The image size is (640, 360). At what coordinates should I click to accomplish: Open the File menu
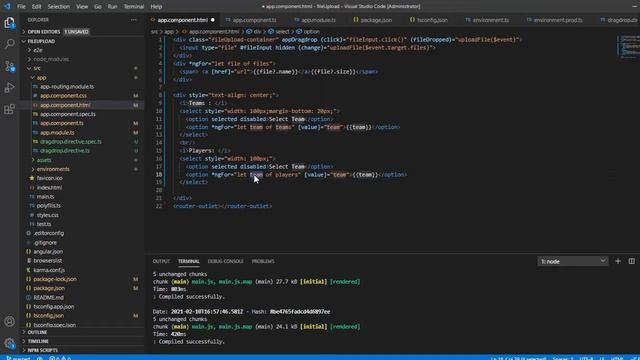21,7
